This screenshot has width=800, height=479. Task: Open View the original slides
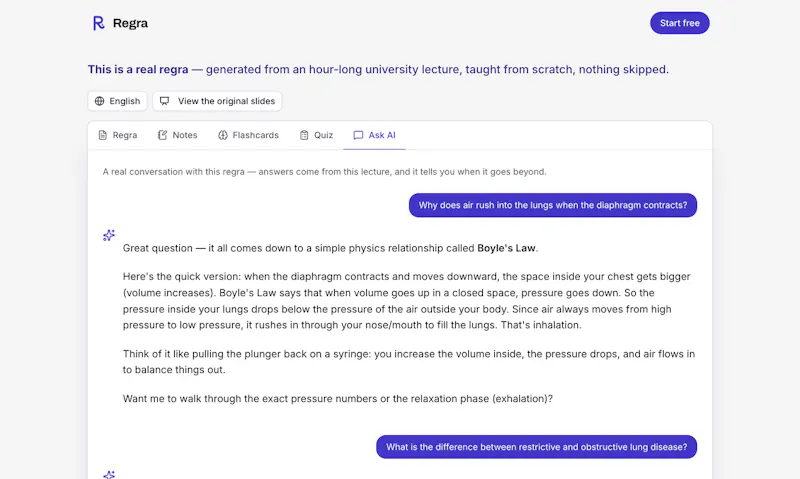click(x=217, y=101)
